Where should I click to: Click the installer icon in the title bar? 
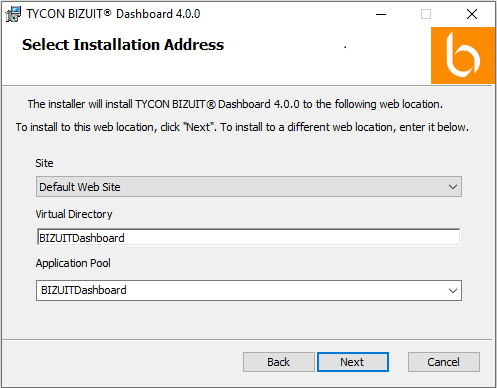13,14
